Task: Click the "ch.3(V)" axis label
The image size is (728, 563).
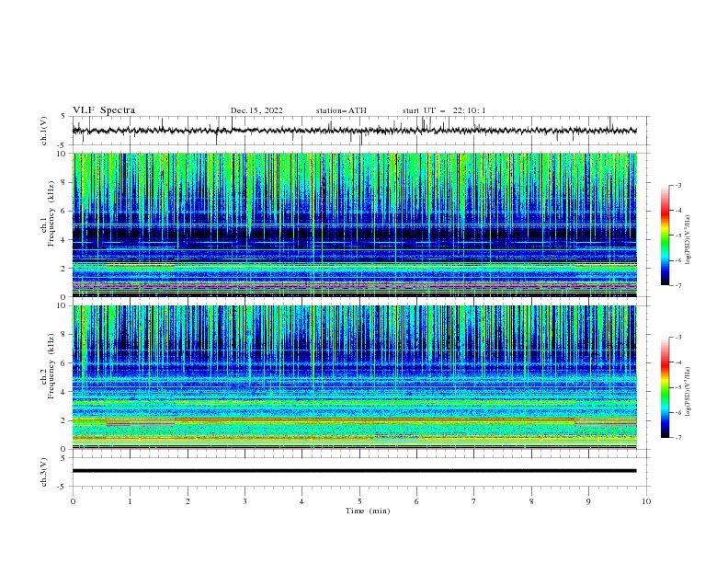Action: pyautogui.click(x=44, y=472)
